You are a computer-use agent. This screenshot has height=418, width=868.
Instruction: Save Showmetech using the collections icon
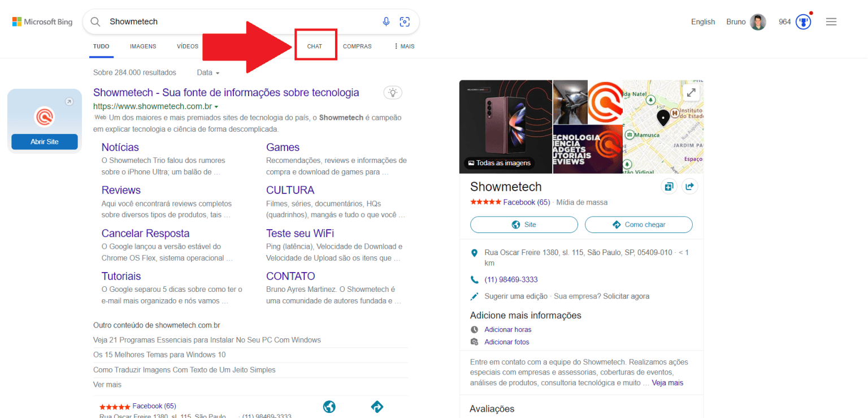(669, 186)
